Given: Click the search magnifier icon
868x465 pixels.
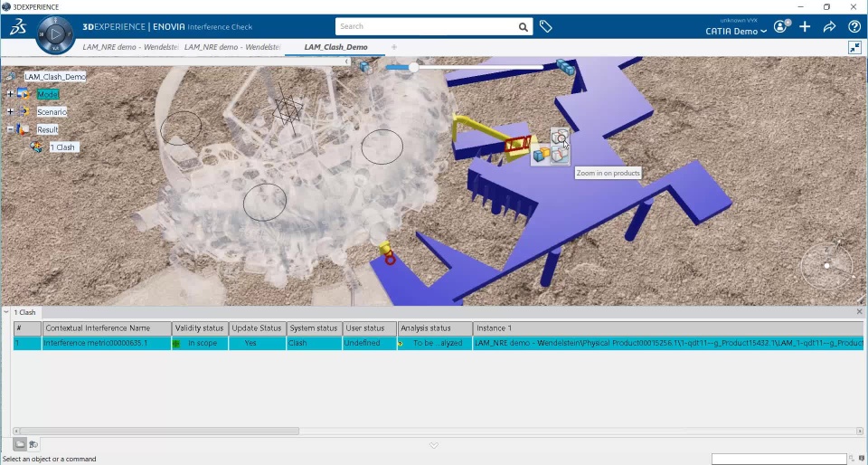Looking at the screenshot, I should (524, 26).
